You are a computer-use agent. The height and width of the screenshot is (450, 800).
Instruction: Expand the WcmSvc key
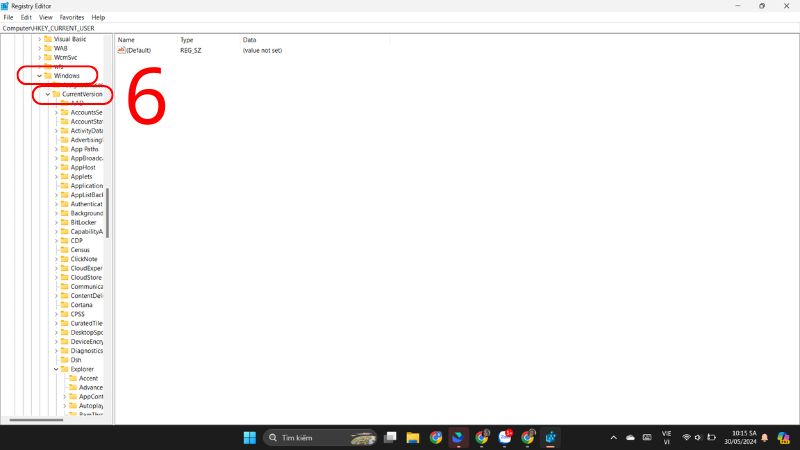[x=39, y=58]
